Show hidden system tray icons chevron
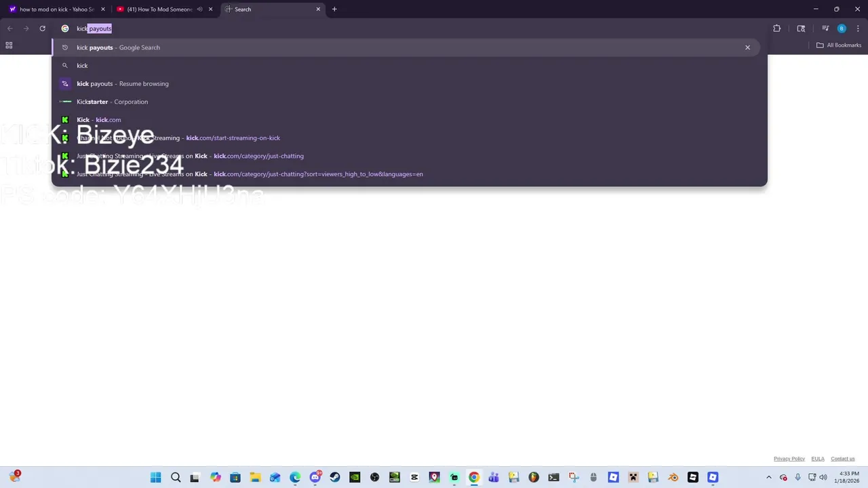Screen dimensions: 868x488 point(768,478)
